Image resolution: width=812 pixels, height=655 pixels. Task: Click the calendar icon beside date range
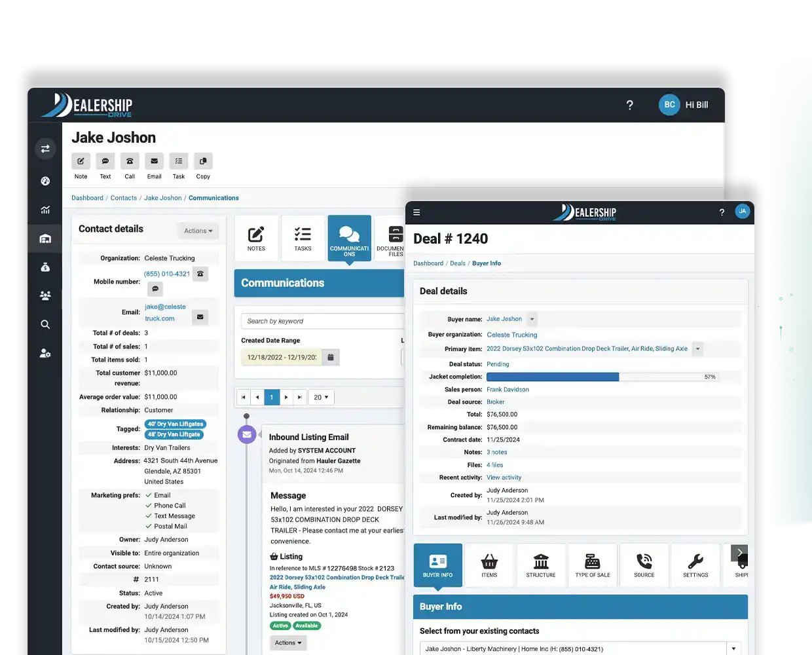[x=331, y=358]
